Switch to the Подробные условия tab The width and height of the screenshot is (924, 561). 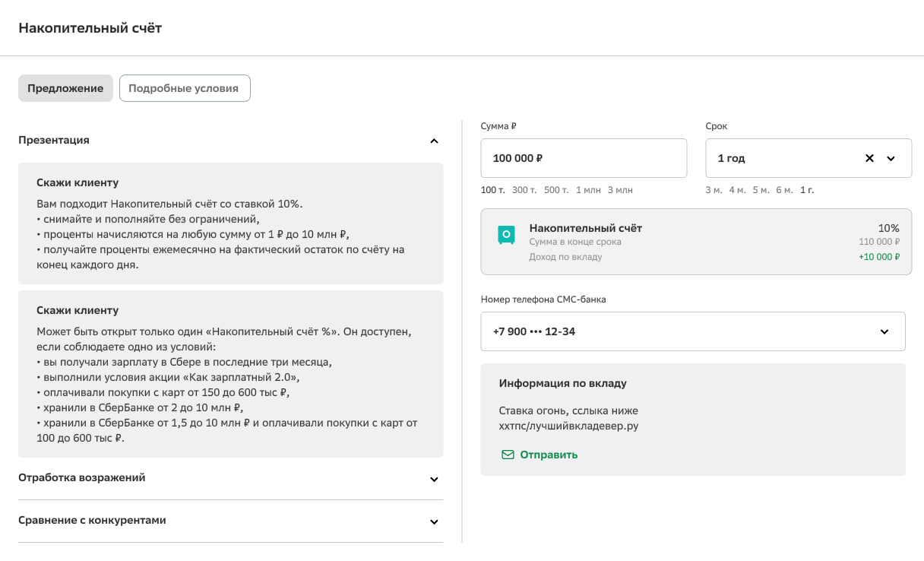click(184, 88)
